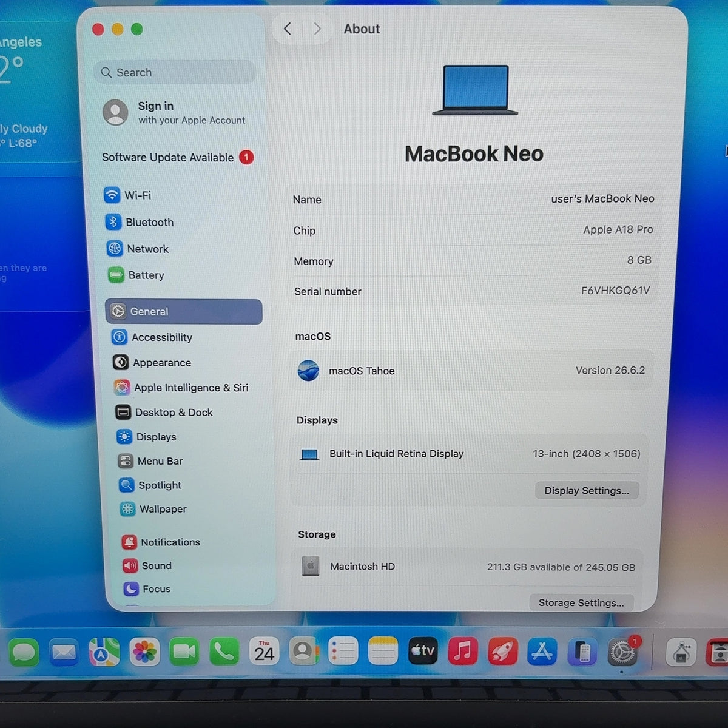The width and height of the screenshot is (728, 728).
Task: Open the red rocket app in Dock
Action: [502, 652]
